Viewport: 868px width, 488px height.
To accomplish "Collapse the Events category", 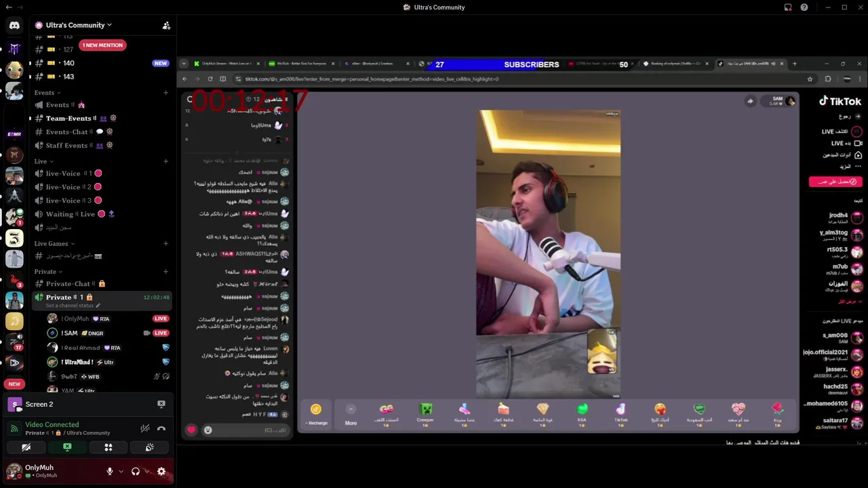I will [x=47, y=93].
